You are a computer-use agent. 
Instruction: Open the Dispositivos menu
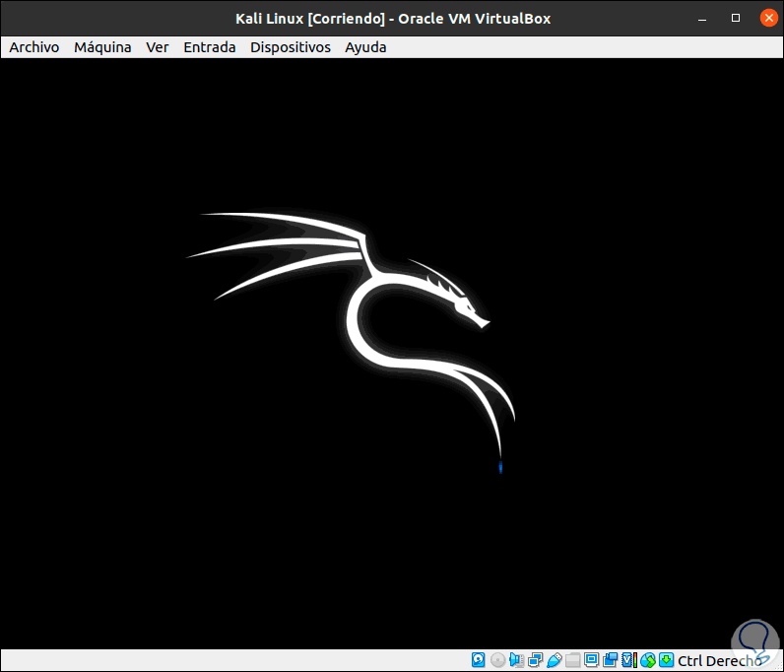[x=291, y=47]
